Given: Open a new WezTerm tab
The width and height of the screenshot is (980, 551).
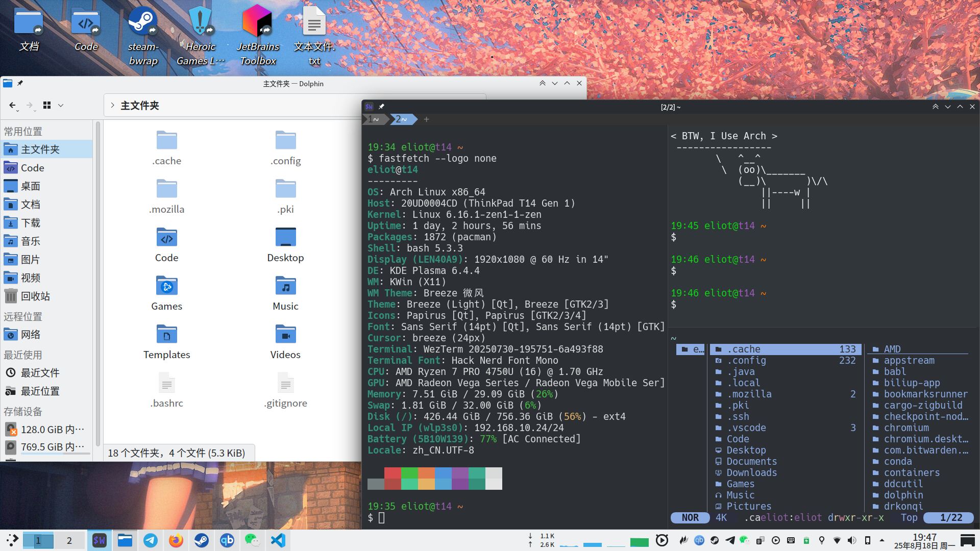Looking at the screenshot, I should click(x=427, y=119).
